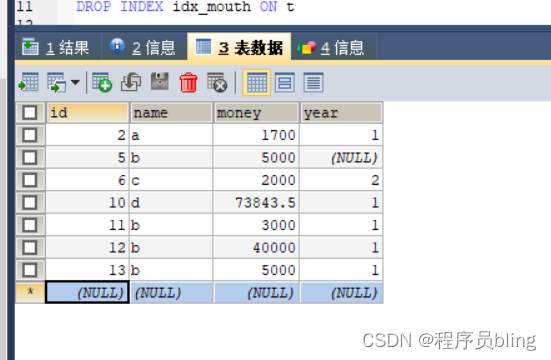Click the asterisk new-row marker
The width and height of the screenshot is (551, 360).
pos(30,292)
